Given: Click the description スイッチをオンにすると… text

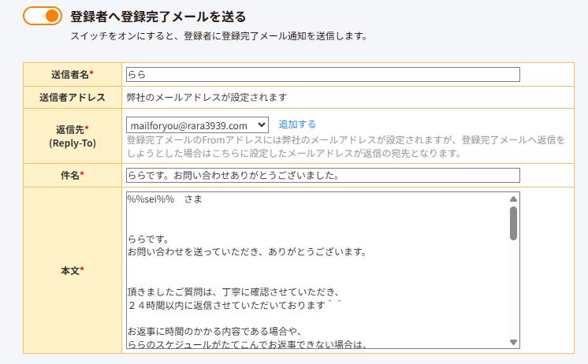Looking at the screenshot, I should point(219,36).
